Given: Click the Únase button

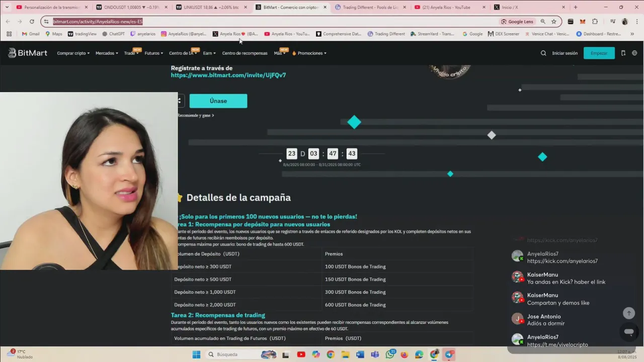Looking at the screenshot, I should 218,101.
